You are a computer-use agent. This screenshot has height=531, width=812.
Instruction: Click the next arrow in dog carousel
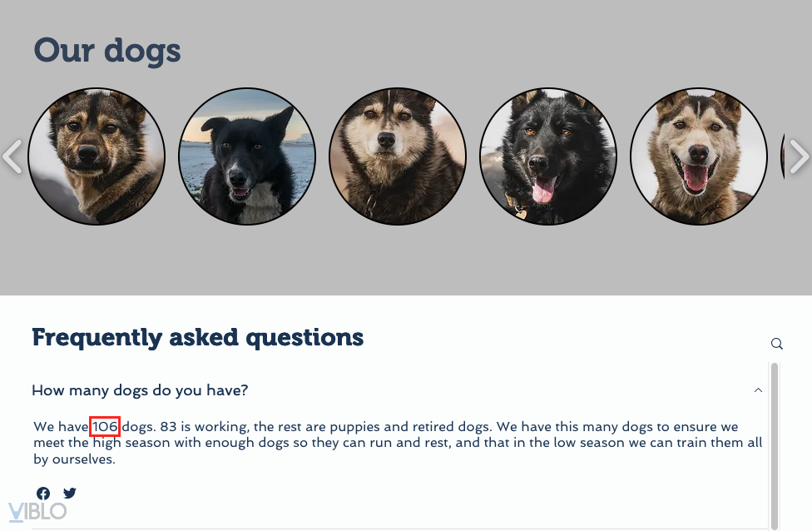point(799,156)
